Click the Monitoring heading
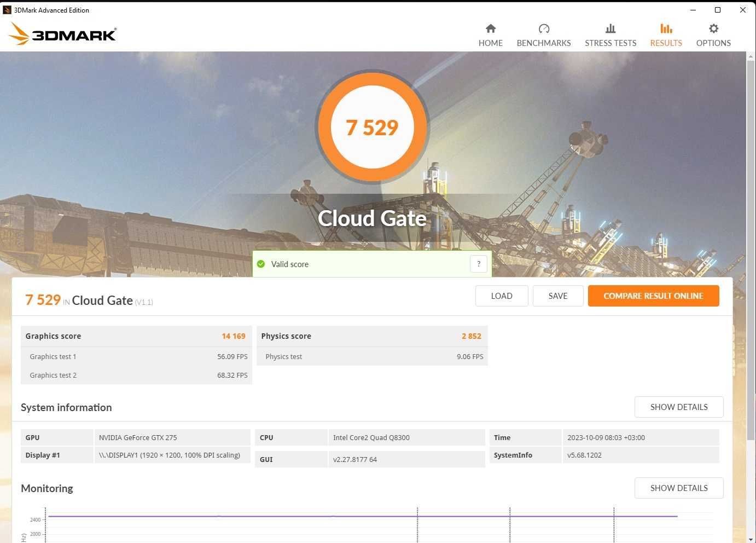Viewport: 756px width, 543px height. coord(47,488)
